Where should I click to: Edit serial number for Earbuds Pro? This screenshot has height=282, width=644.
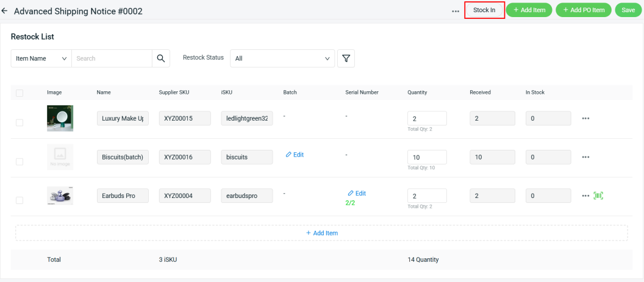357,193
